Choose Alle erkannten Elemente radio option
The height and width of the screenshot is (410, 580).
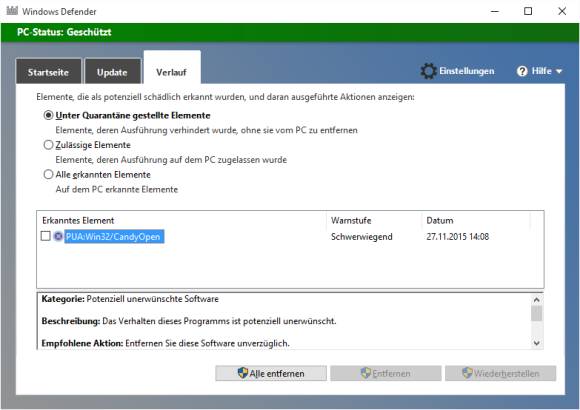48,174
